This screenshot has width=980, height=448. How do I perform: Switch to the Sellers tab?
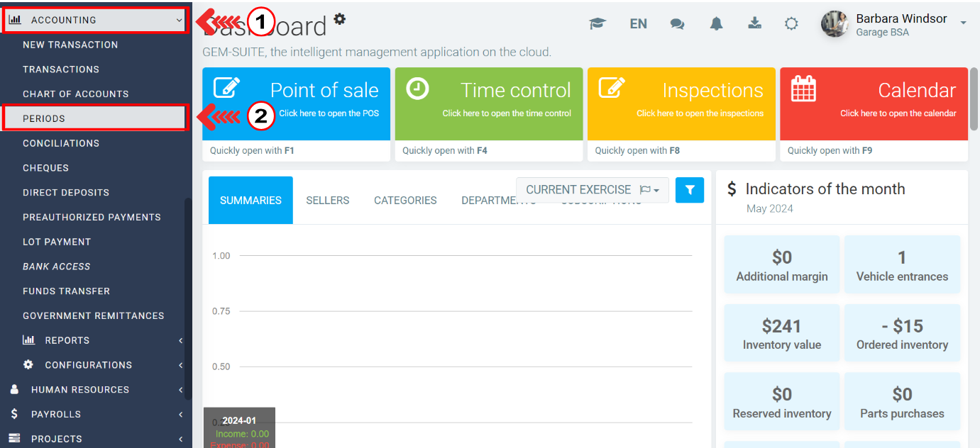pos(327,201)
